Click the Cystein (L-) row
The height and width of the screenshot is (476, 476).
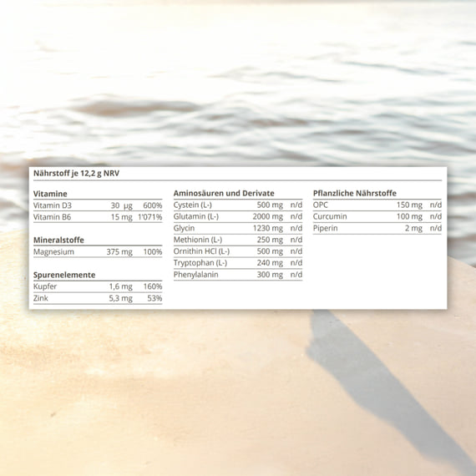pyautogui.click(x=238, y=205)
